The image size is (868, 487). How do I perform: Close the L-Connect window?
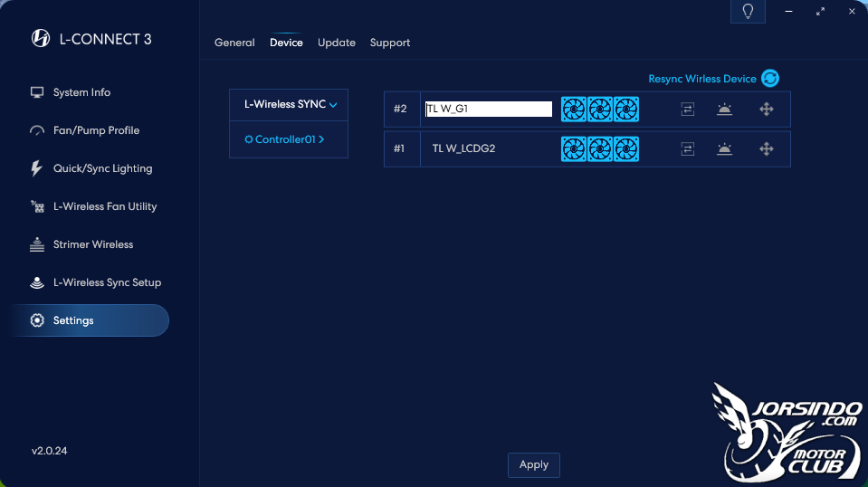852,11
